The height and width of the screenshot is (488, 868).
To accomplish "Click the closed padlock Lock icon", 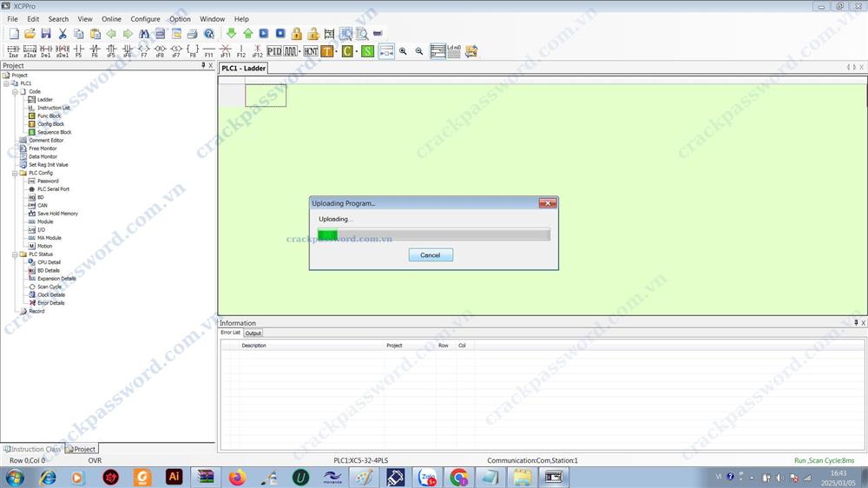I will 297,34.
